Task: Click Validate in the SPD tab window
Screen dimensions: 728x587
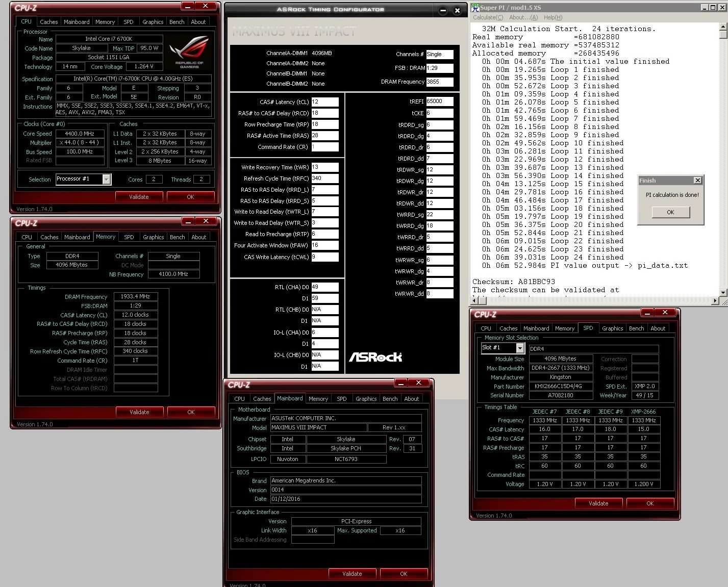Action: (x=598, y=503)
